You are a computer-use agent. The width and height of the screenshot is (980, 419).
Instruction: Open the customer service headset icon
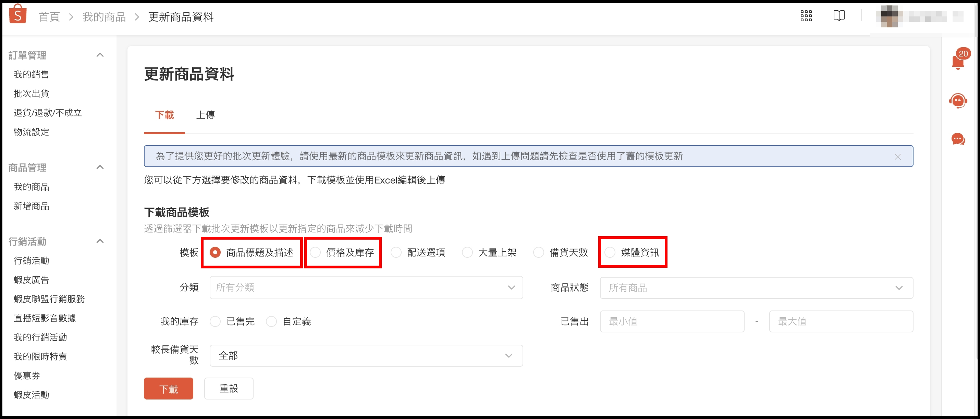coord(957,101)
